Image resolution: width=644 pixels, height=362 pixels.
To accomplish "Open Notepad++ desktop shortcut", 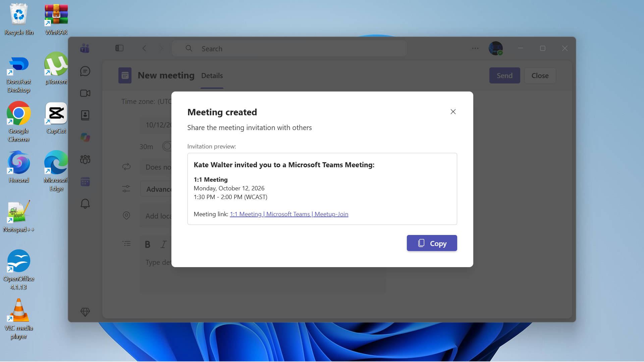I will tap(19, 217).
